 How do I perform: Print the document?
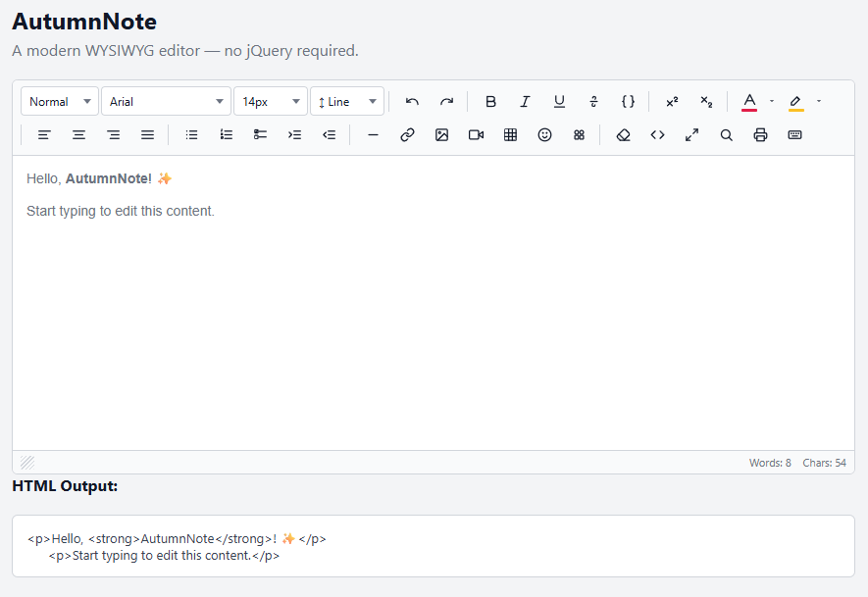[x=761, y=135]
